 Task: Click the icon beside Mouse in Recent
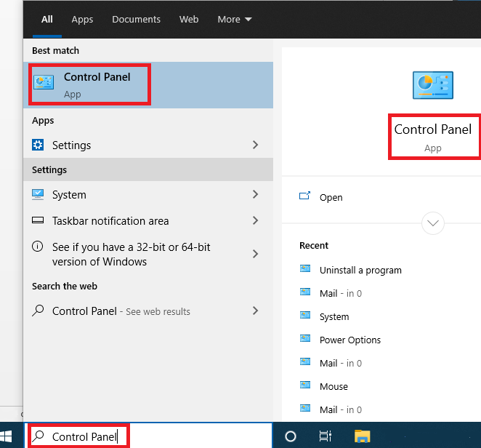pyautogui.click(x=305, y=385)
